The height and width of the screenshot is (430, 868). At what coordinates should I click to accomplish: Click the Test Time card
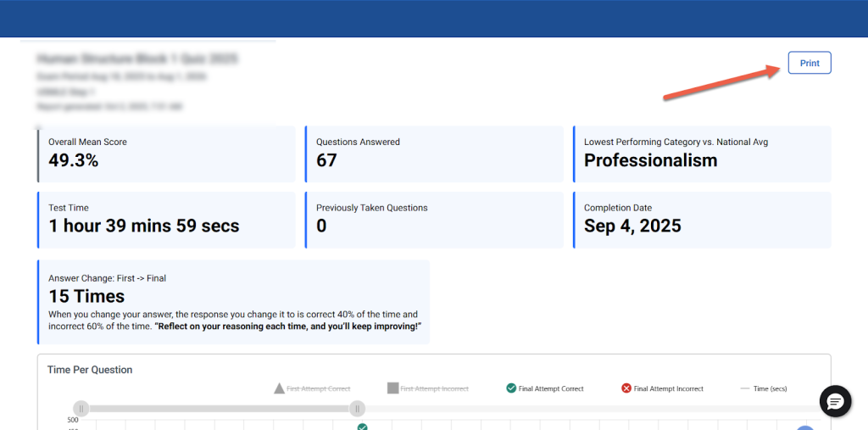tap(166, 220)
